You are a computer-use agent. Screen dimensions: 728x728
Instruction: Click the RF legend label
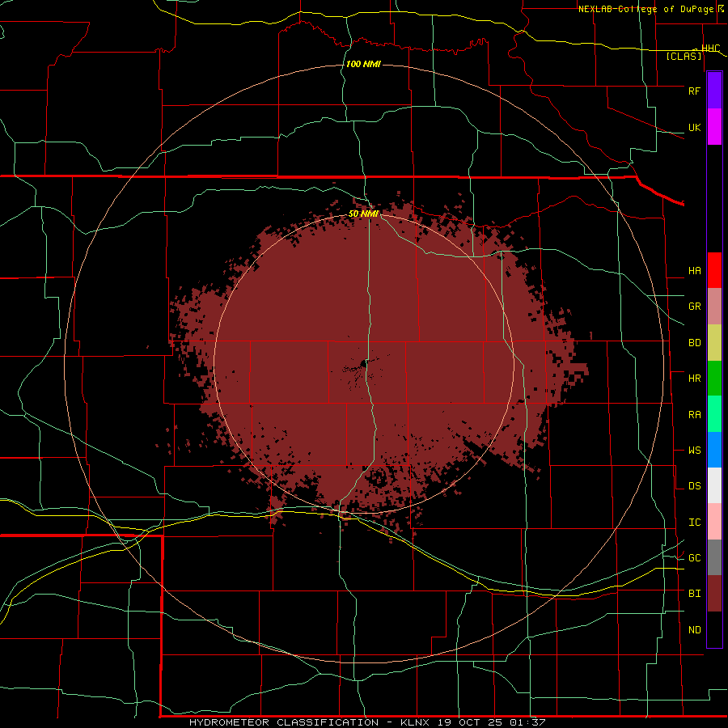click(694, 91)
